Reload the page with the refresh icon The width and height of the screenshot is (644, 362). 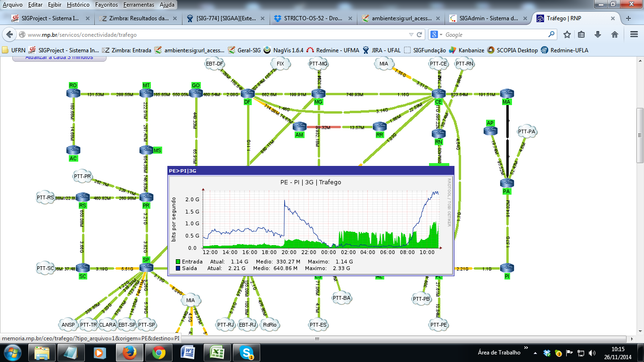click(x=420, y=34)
